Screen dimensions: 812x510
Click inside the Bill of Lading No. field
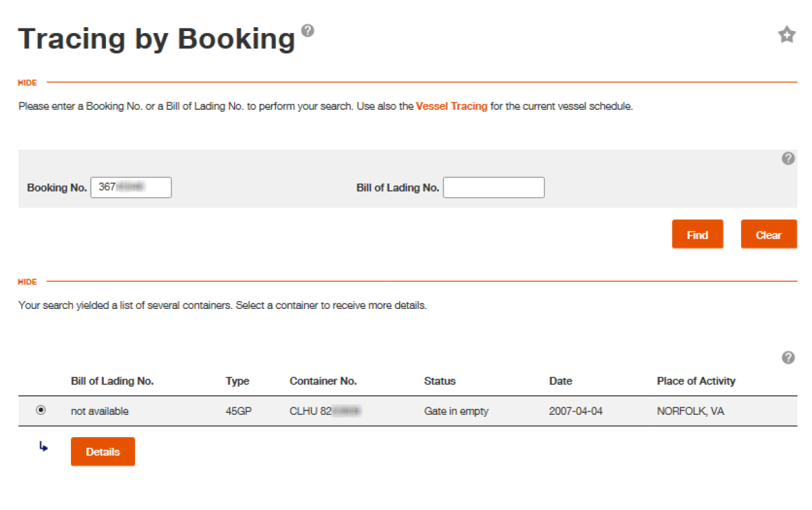pyautogui.click(x=494, y=187)
